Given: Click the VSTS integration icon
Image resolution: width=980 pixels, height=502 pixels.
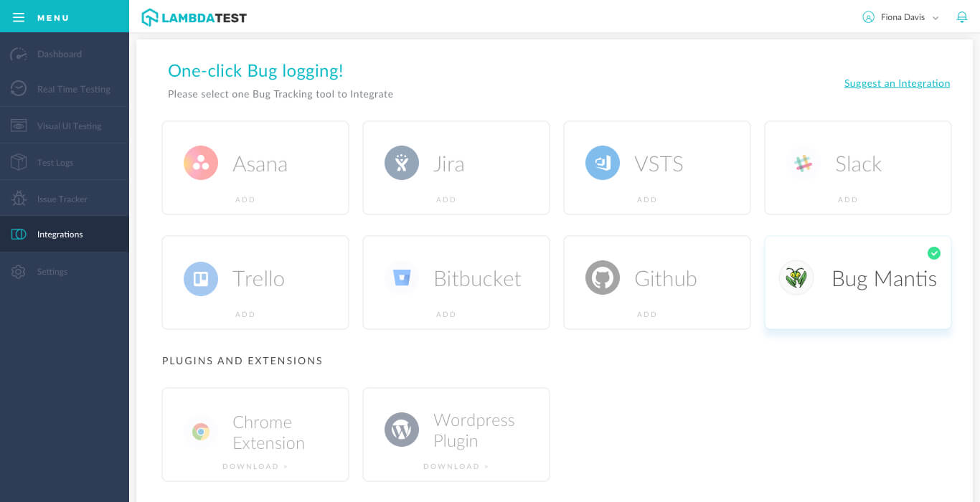Looking at the screenshot, I should click(x=603, y=163).
